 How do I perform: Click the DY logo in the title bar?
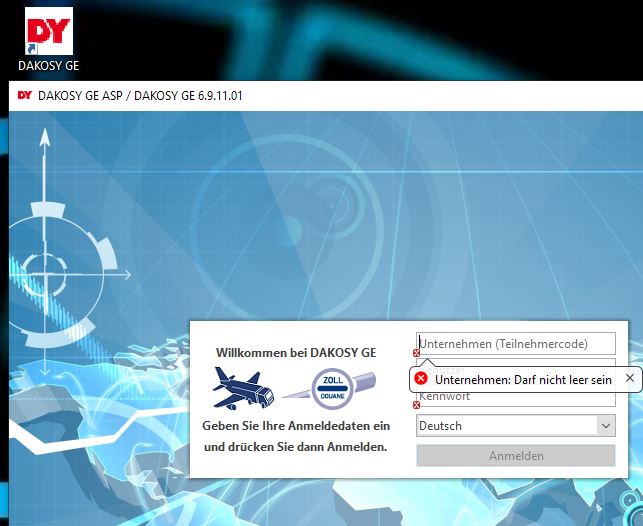(x=25, y=96)
